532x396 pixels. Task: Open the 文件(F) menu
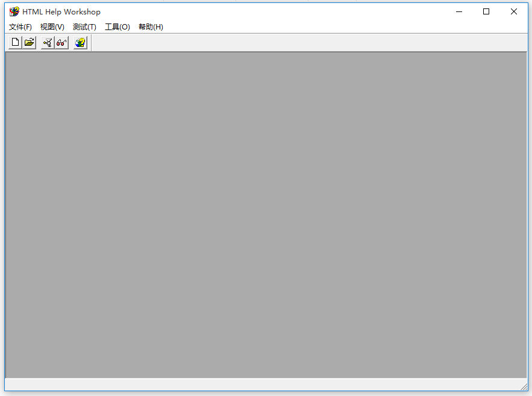20,26
